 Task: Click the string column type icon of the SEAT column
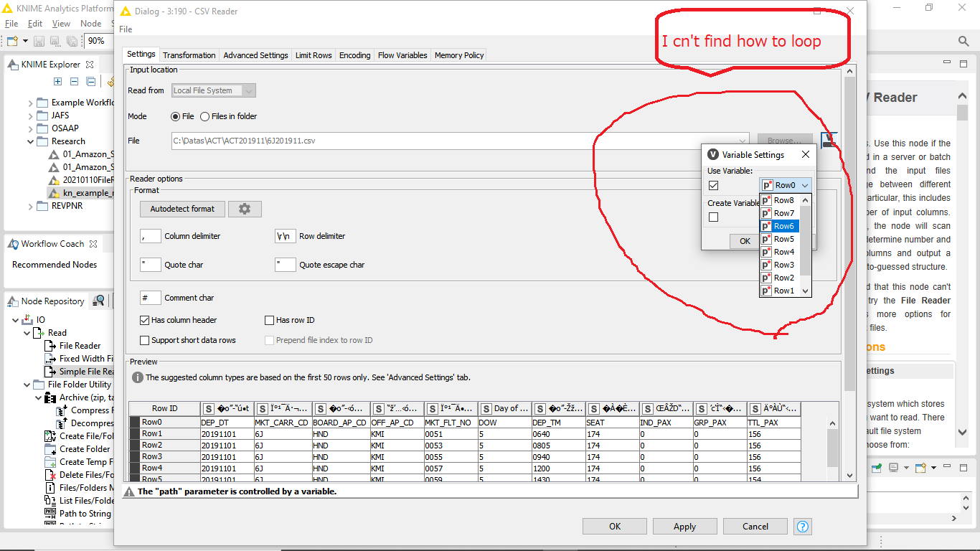[x=594, y=408]
